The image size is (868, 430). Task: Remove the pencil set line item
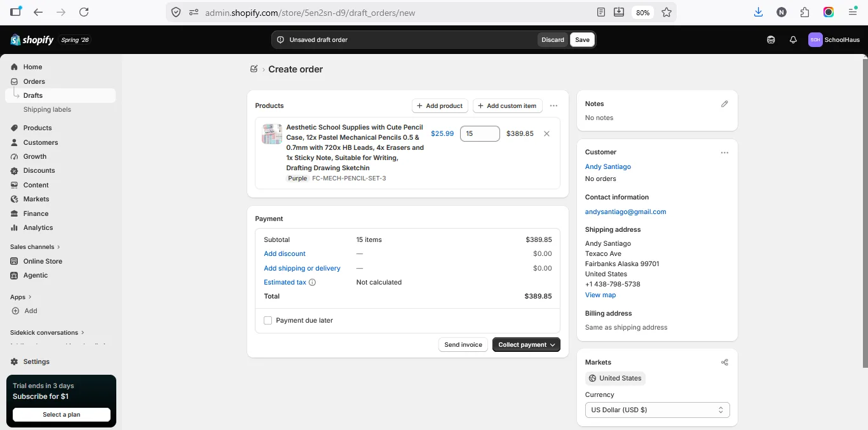pyautogui.click(x=546, y=133)
